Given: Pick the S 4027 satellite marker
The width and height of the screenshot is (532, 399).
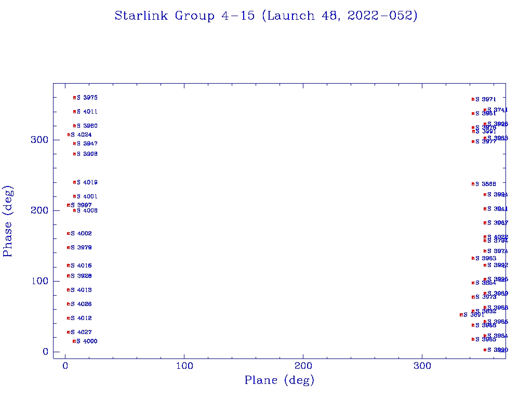Looking at the screenshot, I should (x=69, y=332).
